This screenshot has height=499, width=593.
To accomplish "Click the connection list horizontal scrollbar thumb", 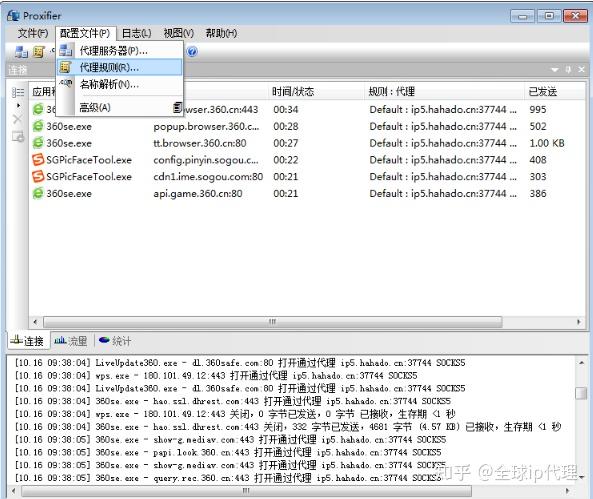I will coord(273,322).
